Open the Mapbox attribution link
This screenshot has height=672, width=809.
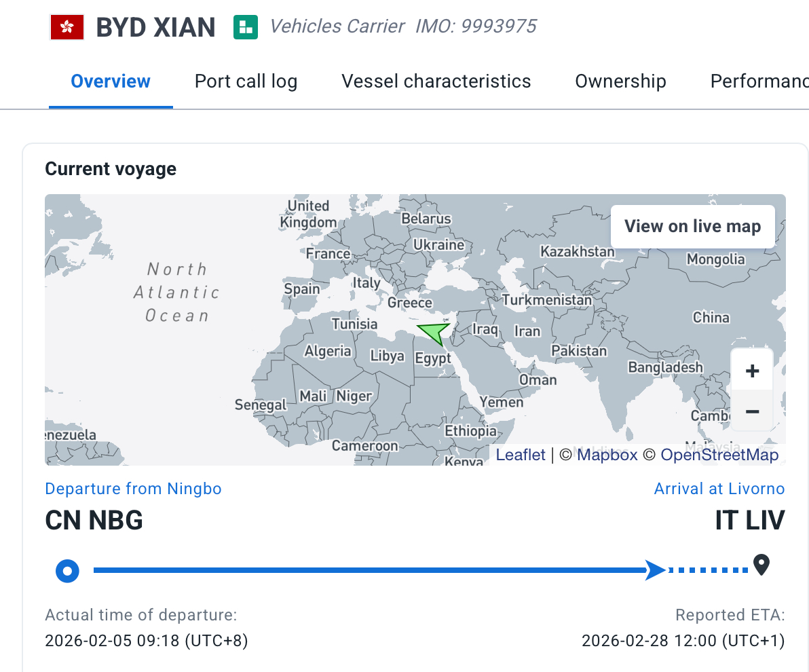tap(607, 455)
